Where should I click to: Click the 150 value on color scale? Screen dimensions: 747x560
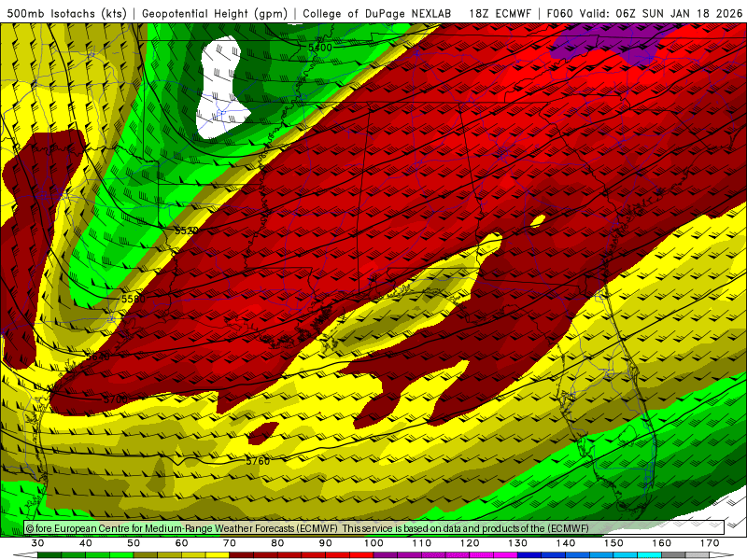(614, 543)
